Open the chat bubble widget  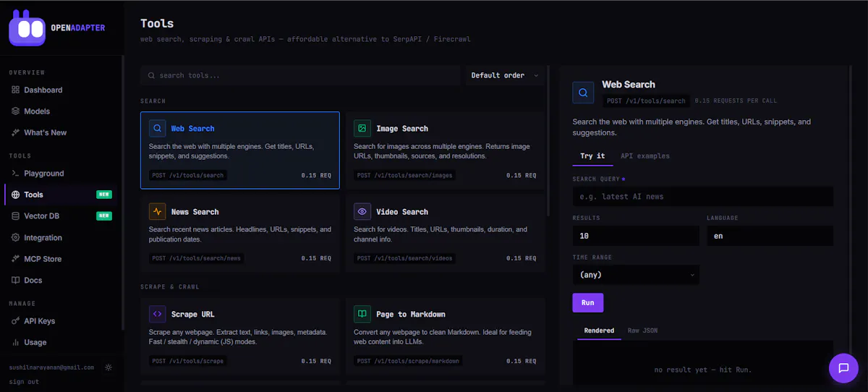coord(843,368)
